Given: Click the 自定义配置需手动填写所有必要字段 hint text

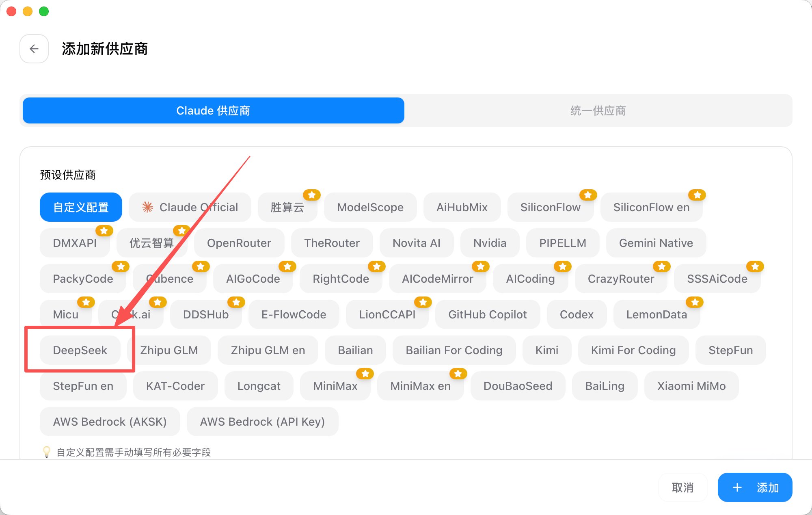Looking at the screenshot, I should tap(134, 452).
